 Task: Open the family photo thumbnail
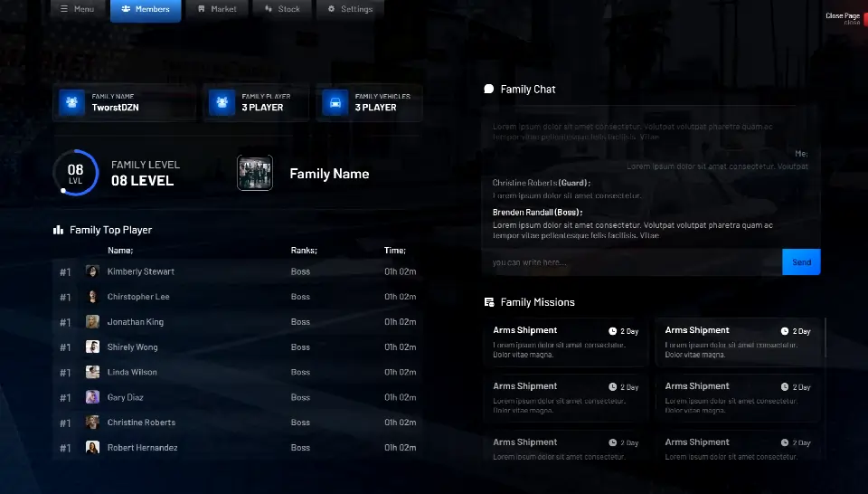(x=255, y=173)
